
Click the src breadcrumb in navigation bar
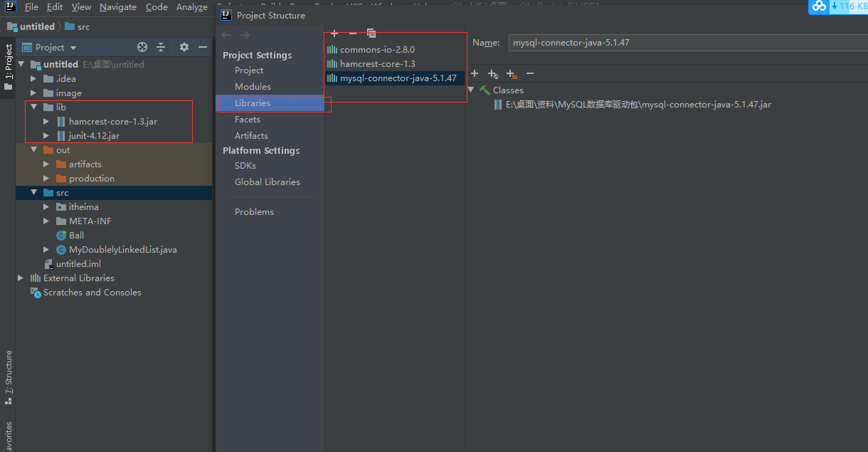[77, 26]
